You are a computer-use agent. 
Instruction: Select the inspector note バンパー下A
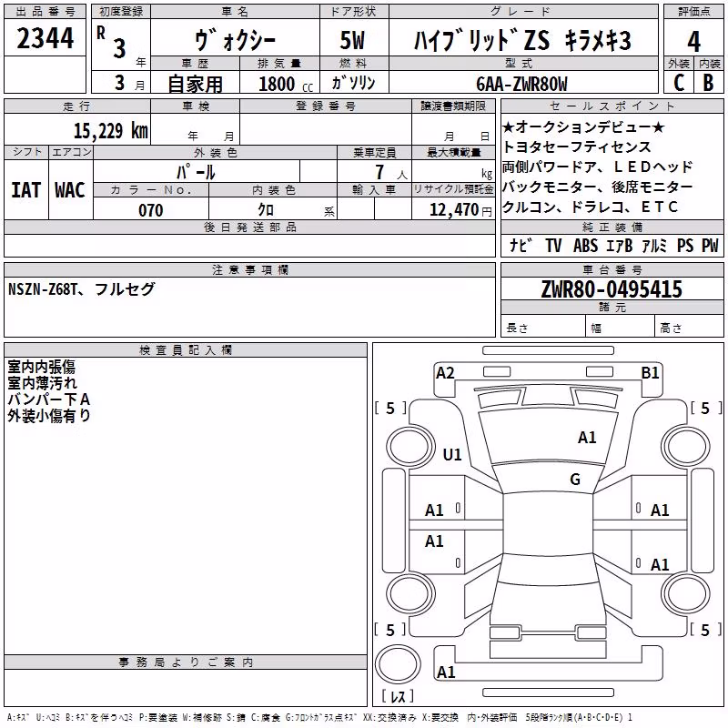[49, 399]
